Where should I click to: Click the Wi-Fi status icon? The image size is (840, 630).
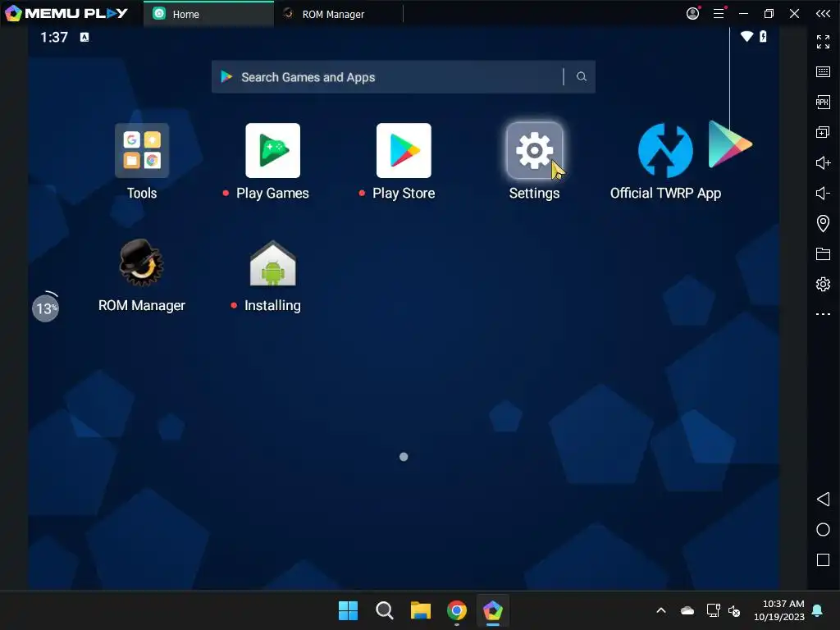point(746,36)
